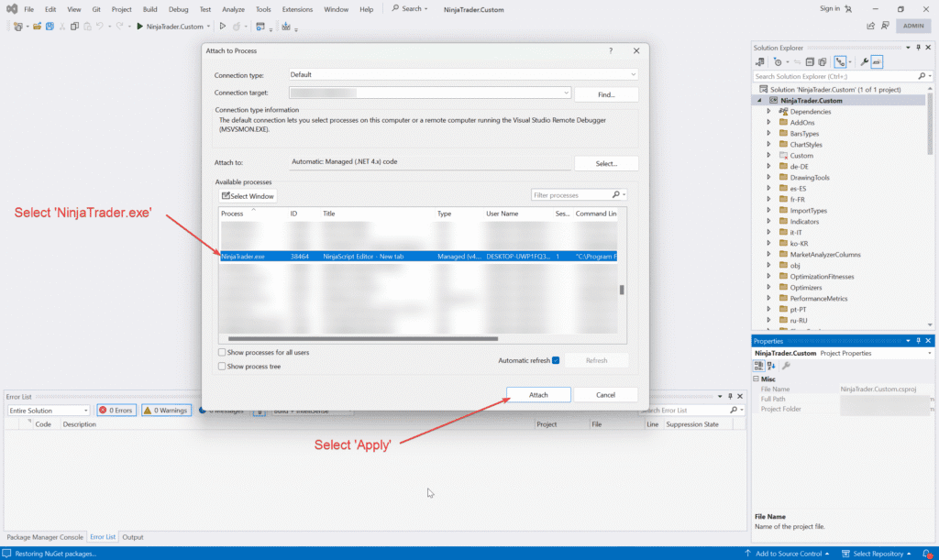939x560 pixels.
Task: Click the ADMIN badge in title bar
Action: pyautogui.click(x=913, y=26)
